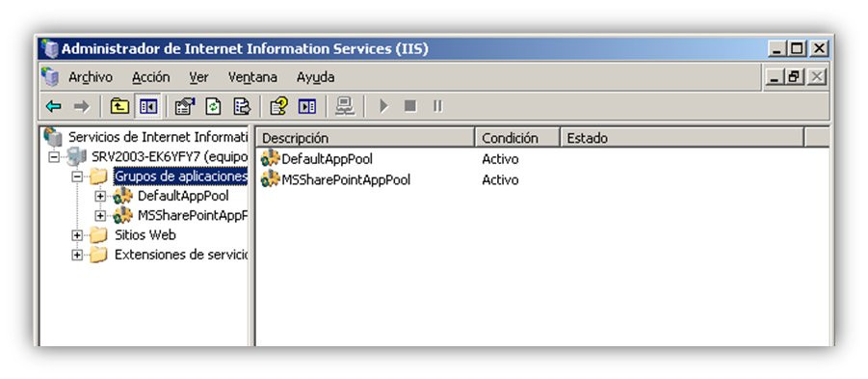Click the Forward arrow toolbar button
This screenshot has height=379, width=868.
tap(81, 106)
